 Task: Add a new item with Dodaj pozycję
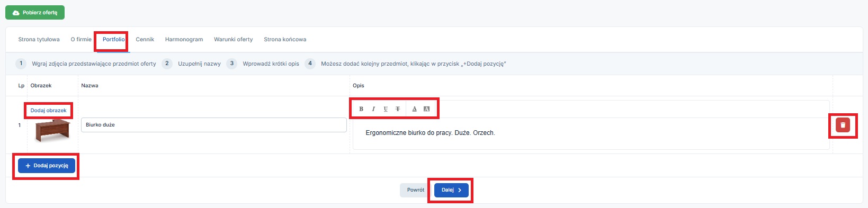(47, 166)
